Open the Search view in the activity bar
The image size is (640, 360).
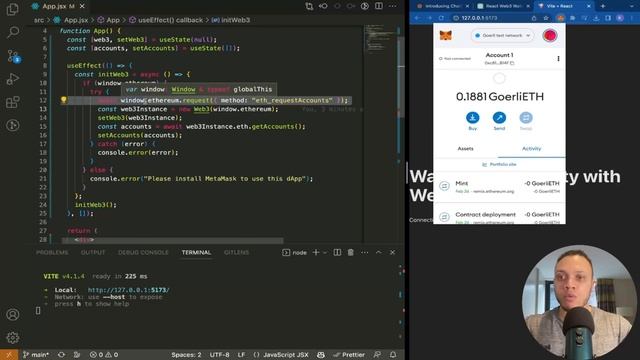coord(13,32)
